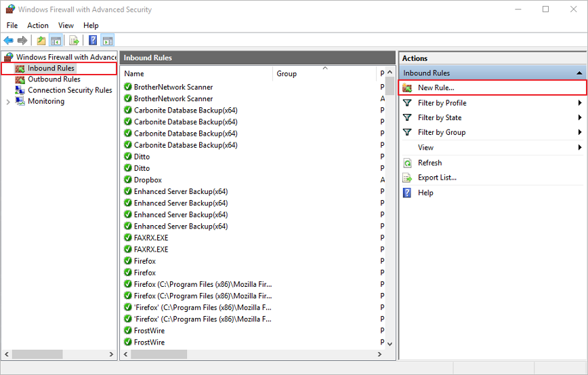Open the View menu in menu bar
Image resolution: width=588 pixels, height=375 pixels.
(66, 25)
